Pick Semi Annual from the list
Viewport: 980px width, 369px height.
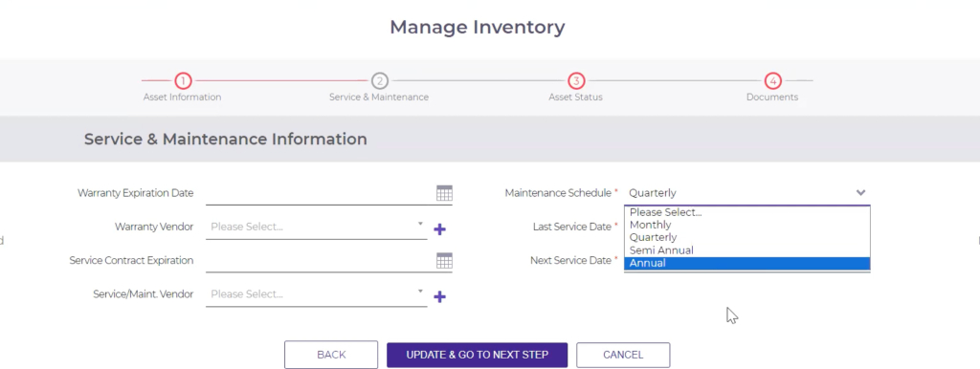[746, 250]
